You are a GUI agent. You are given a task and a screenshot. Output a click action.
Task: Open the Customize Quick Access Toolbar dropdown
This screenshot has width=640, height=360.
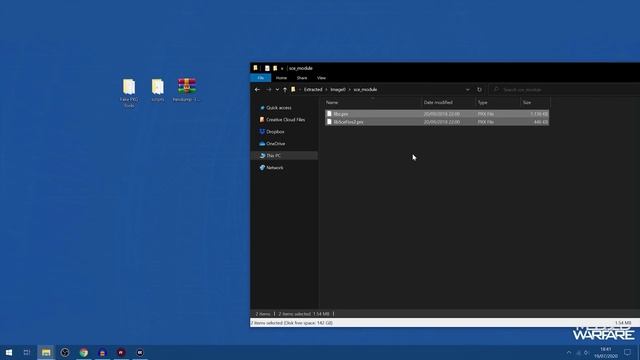[282, 68]
